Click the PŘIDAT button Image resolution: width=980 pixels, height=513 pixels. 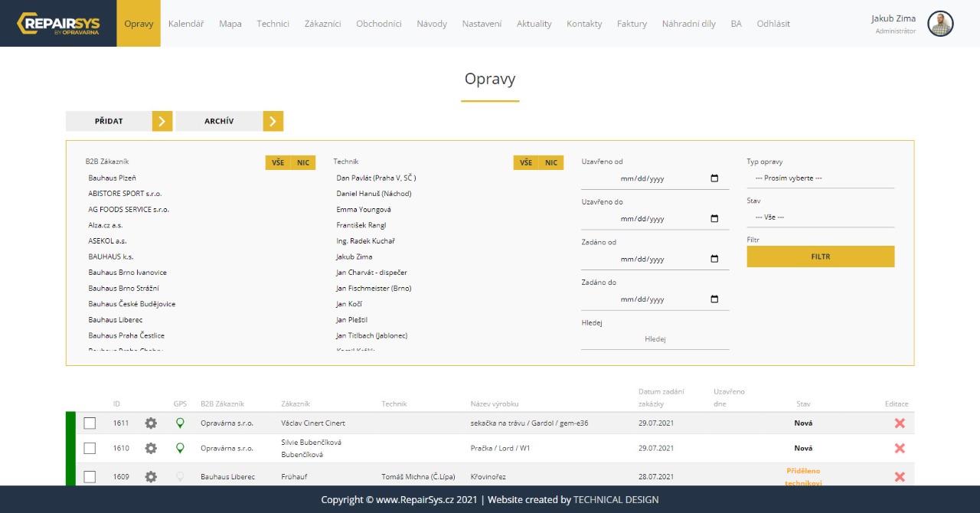109,121
